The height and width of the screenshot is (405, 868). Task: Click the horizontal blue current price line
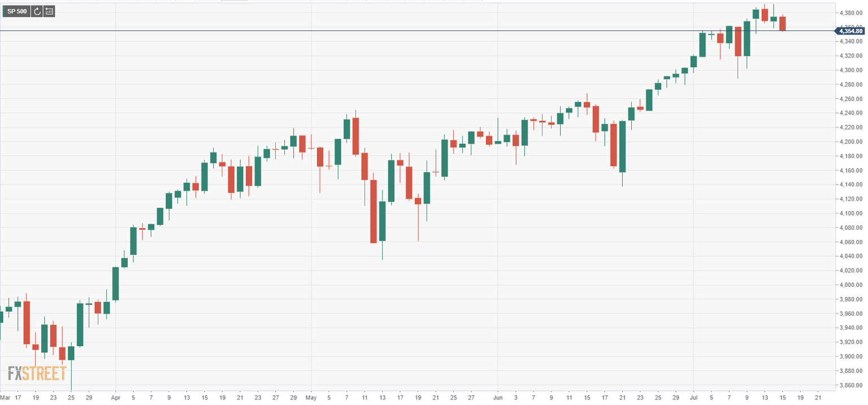tap(396, 31)
